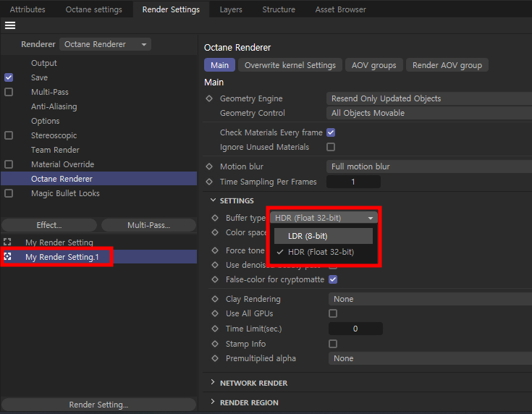Enable the Stereoscopic checkbox

click(x=9, y=135)
